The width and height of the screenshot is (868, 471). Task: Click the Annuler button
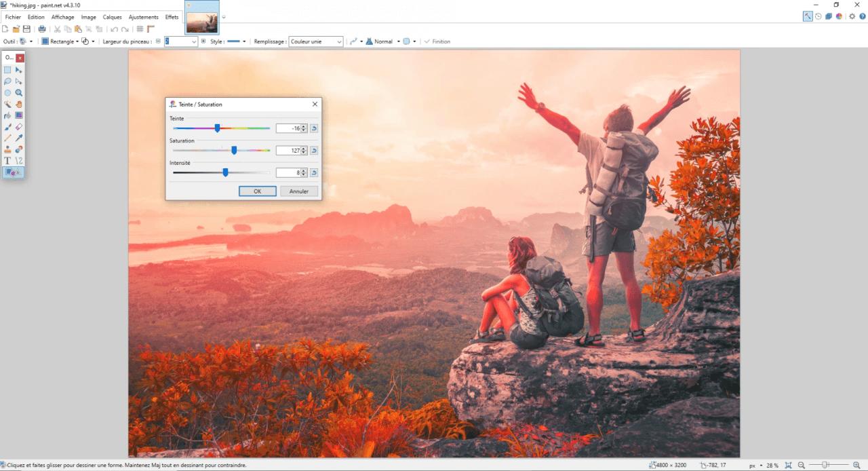pos(298,191)
